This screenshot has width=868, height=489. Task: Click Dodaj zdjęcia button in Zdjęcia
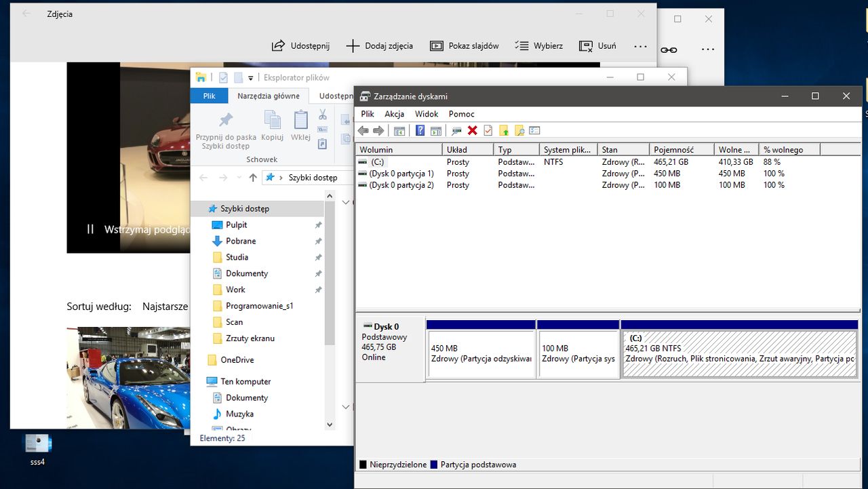(x=379, y=46)
